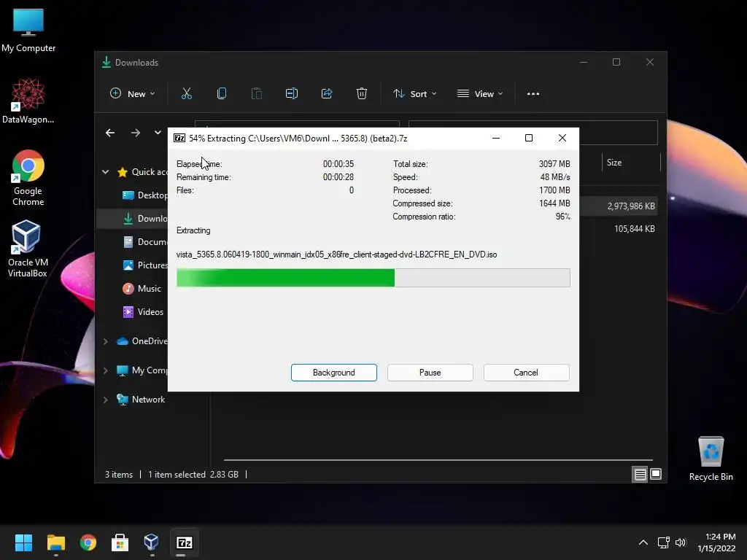Click the Microsoft Store taskbar icon
Image resolution: width=747 pixels, height=560 pixels.
tap(120, 542)
